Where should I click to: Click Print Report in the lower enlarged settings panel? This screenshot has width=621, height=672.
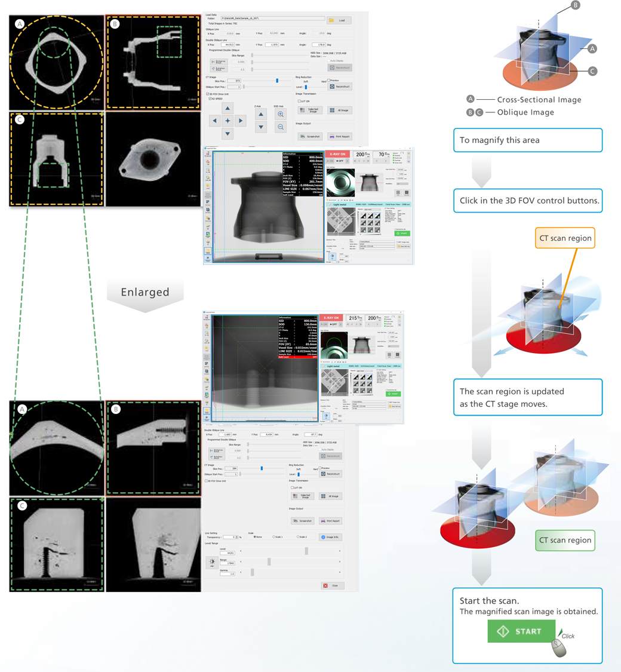click(331, 521)
